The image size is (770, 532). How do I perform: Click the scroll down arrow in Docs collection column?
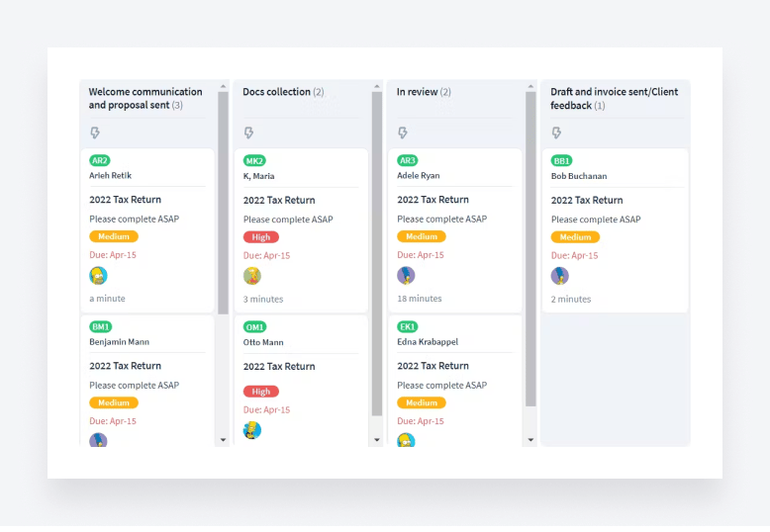(377, 440)
